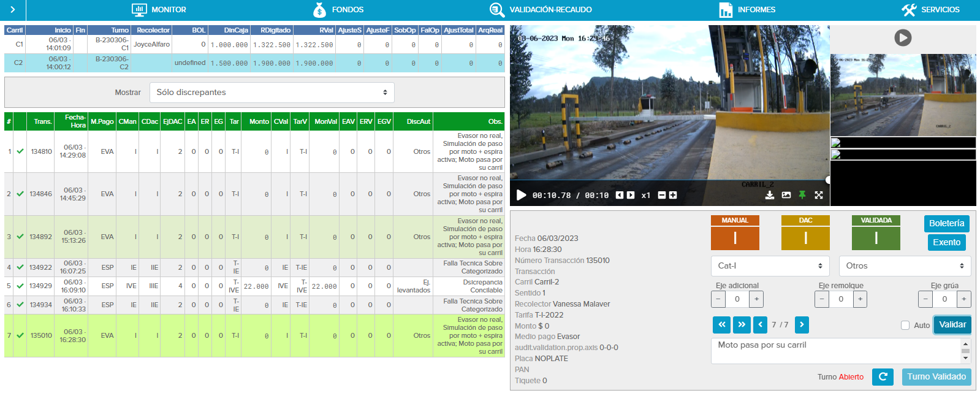Decrease video playback speed

point(662,195)
